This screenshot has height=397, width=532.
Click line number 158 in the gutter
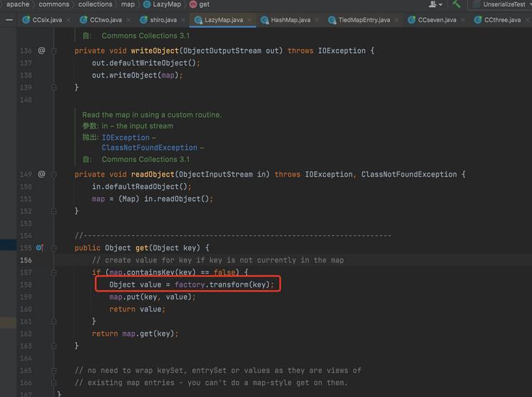point(26,285)
